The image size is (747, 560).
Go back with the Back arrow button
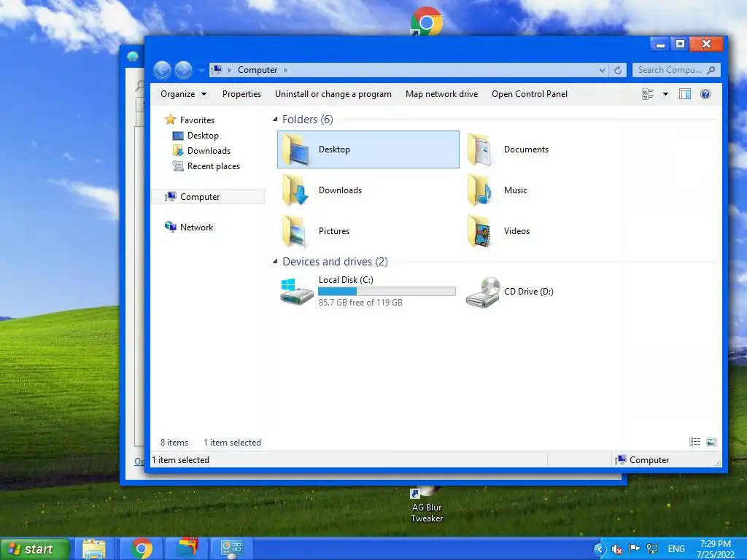(x=162, y=70)
